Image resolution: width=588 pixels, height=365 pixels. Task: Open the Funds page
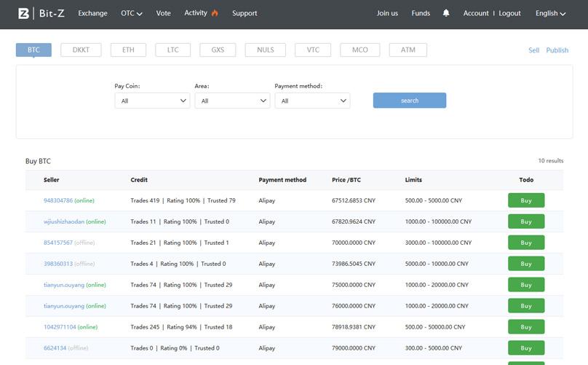pos(421,13)
